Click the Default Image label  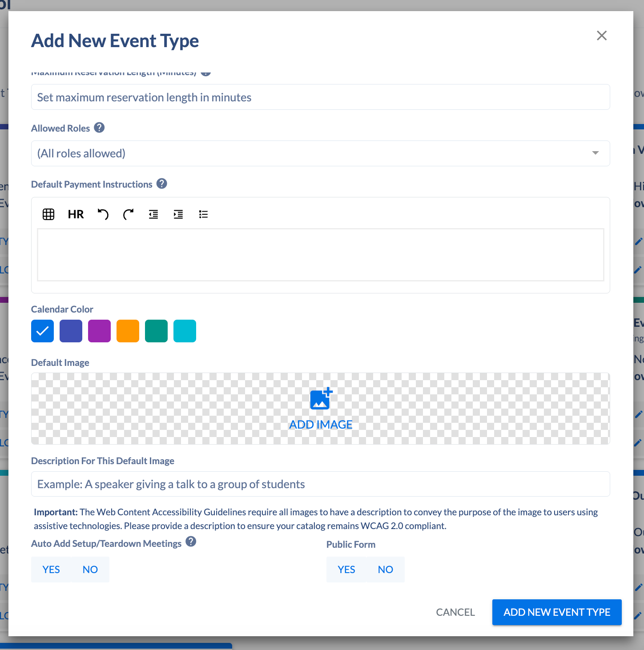[60, 362]
